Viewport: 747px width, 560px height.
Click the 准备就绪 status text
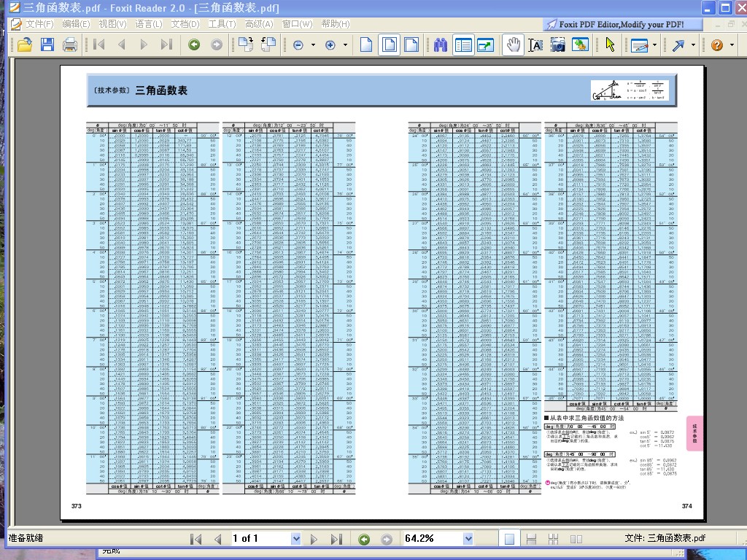(26, 538)
